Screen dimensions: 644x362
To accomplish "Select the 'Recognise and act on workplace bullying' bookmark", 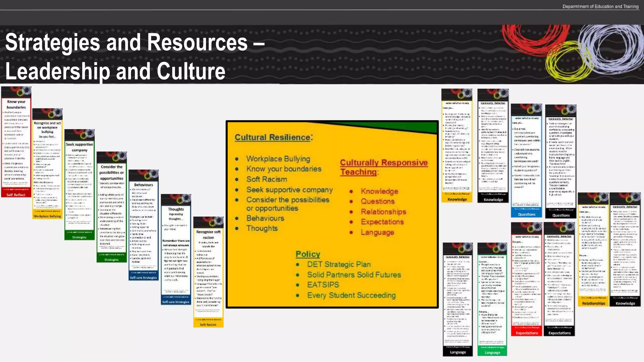I will [x=47, y=164].
